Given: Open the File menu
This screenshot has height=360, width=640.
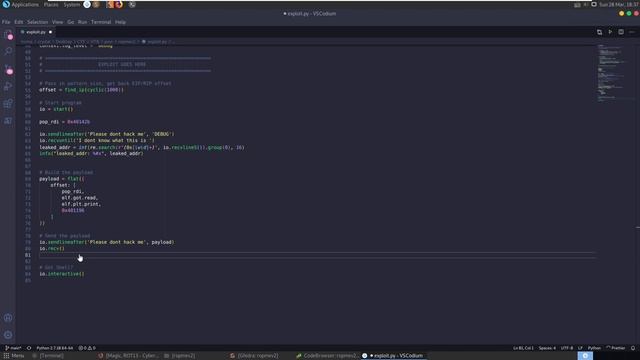Looking at the screenshot, I should [6, 22].
